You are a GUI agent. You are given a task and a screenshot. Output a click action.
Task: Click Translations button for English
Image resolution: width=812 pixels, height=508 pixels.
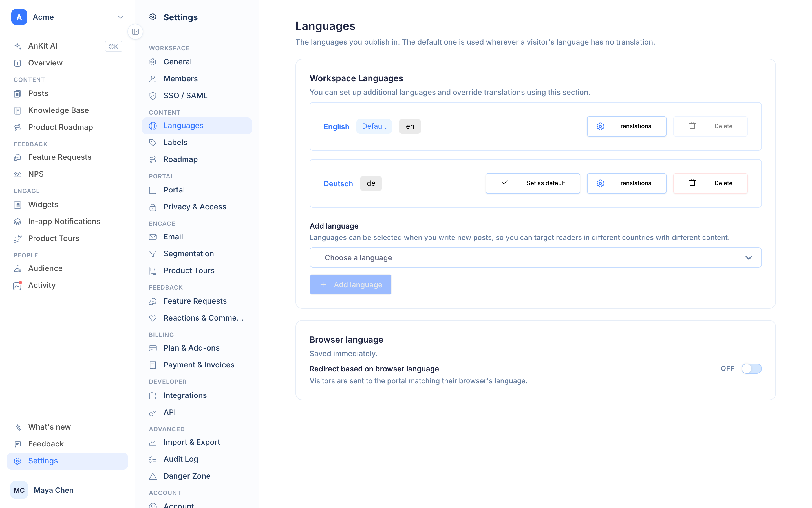[626, 126]
